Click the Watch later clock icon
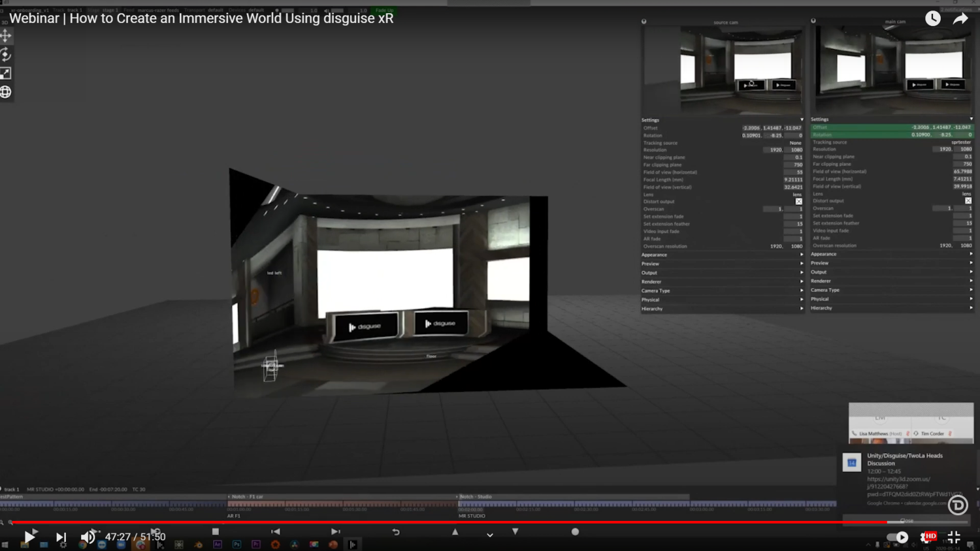This screenshot has height=551, width=980. click(933, 18)
